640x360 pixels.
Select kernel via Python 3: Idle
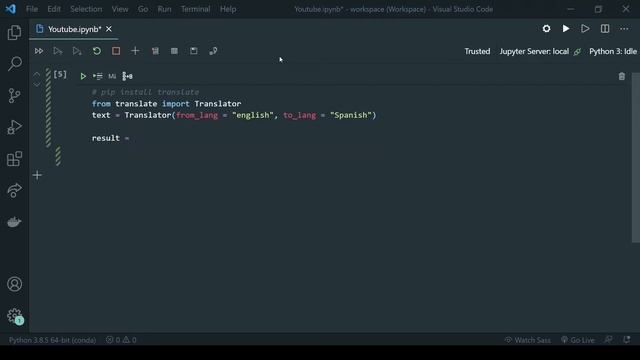coord(613,51)
